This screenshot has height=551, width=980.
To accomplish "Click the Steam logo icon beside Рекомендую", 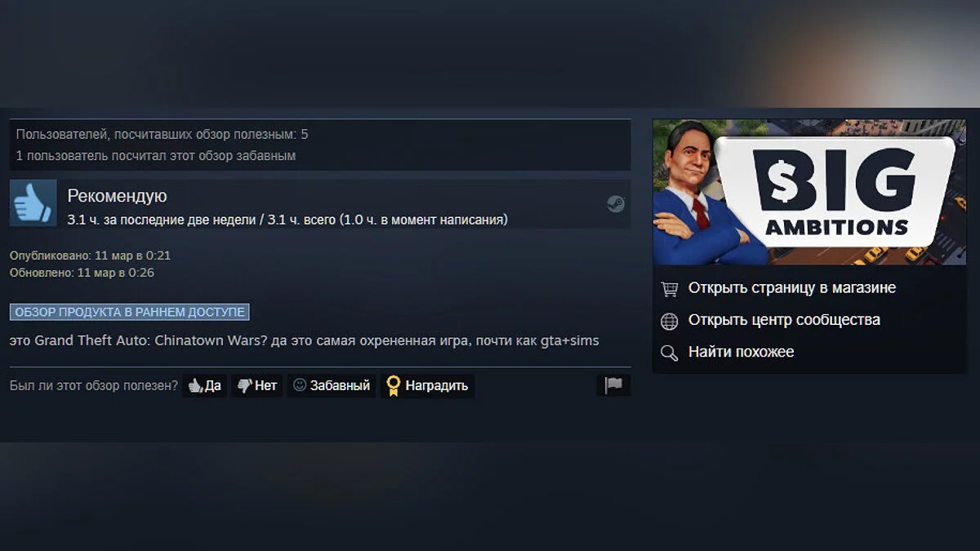I will (x=616, y=204).
